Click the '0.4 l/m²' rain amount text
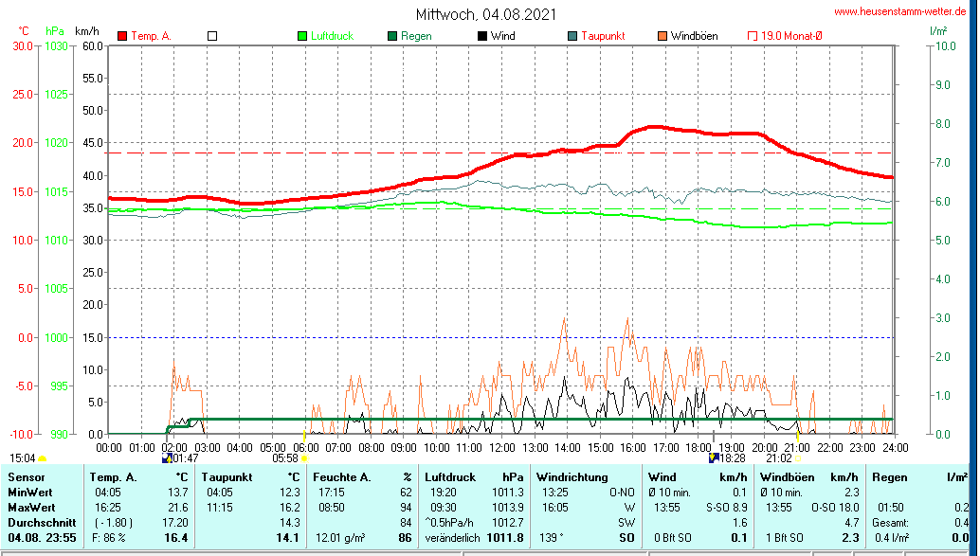This screenshot has height=556, width=980. pyautogui.click(x=892, y=537)
